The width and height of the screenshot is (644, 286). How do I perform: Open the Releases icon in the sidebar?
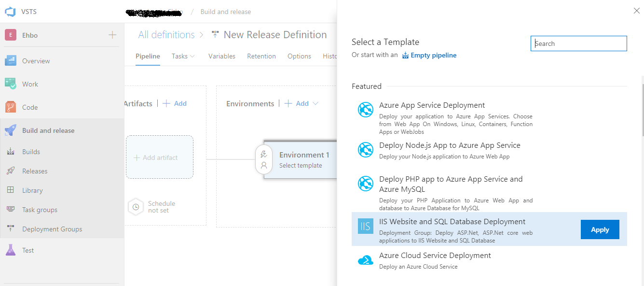11,171
